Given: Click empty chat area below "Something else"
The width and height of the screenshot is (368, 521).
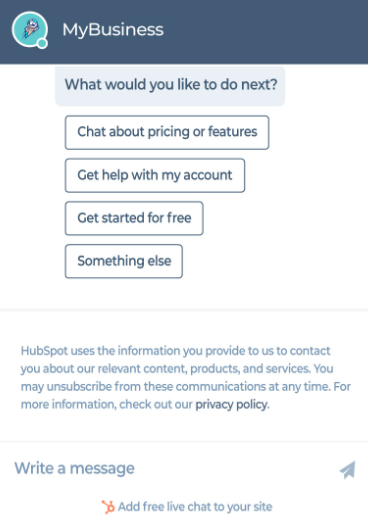Looking at the screenshot, I should click(x=184, y=293).
